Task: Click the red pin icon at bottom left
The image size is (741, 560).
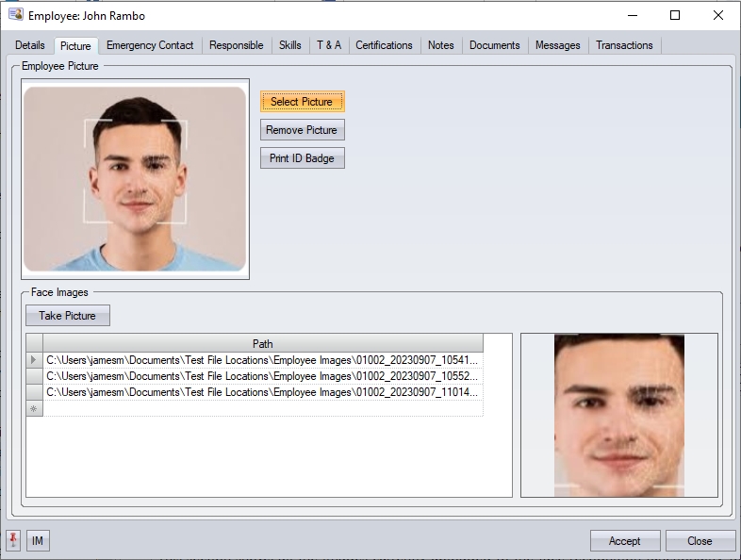Action: click(13, 540)
